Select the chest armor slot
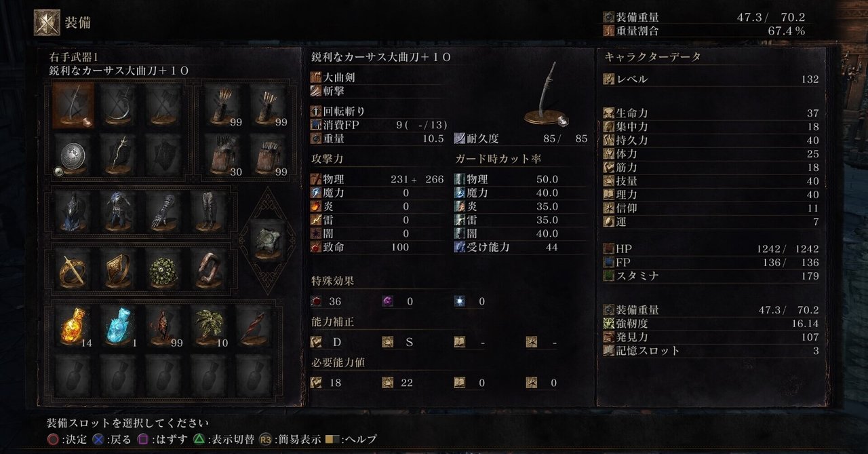Viewport: 868px width, 454px height. coord(119,212)
